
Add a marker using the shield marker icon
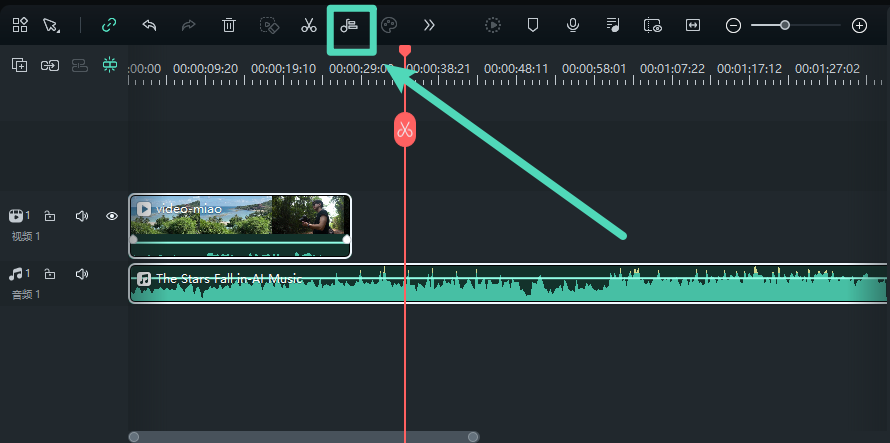(x=533, y=26)
